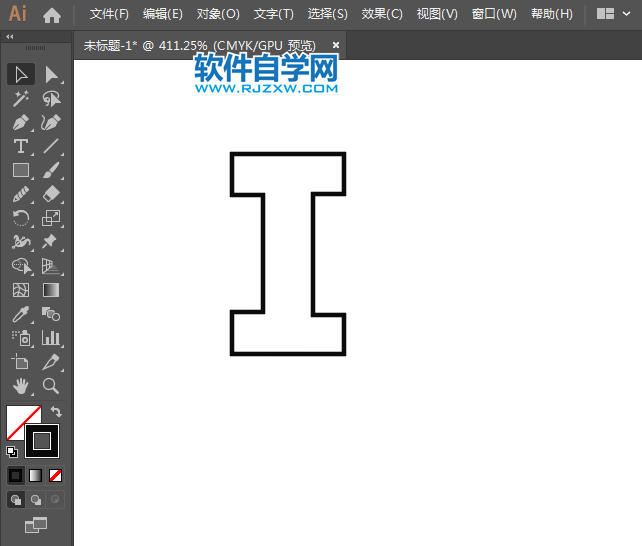The width and height of the screenshot is (642, 546).
Task: Select the Type tool
Action: pos(21,146)
